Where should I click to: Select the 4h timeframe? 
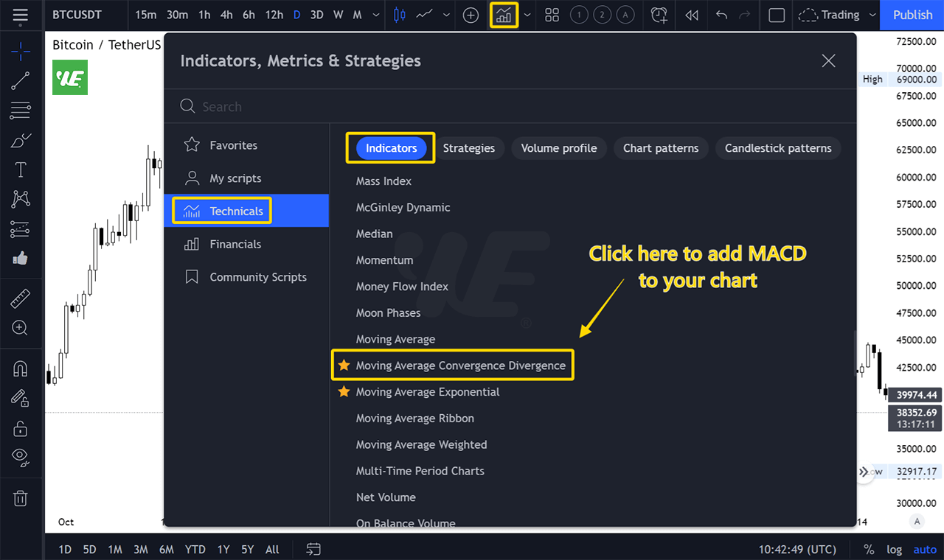tap(226, 15)
